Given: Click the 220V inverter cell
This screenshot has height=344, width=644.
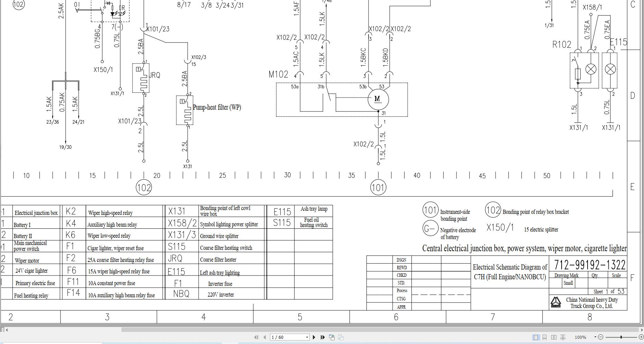Looking at the screenshot, I should (231, 293).
